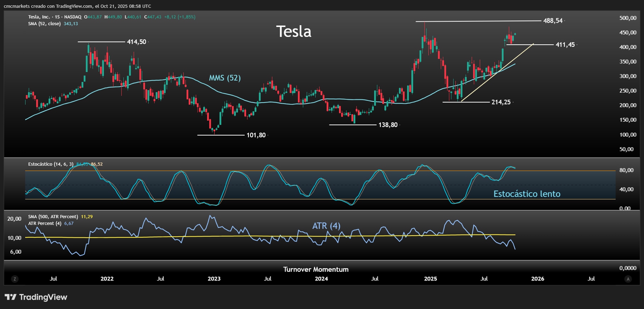The width and height of the screenshot is (644, 309).
Task: Click the 214,25 price level label
Action: (501, 102)
